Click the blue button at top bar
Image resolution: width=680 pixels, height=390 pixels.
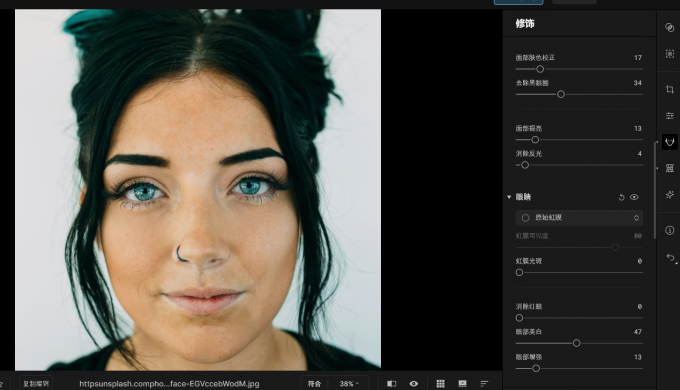[519, 2]
